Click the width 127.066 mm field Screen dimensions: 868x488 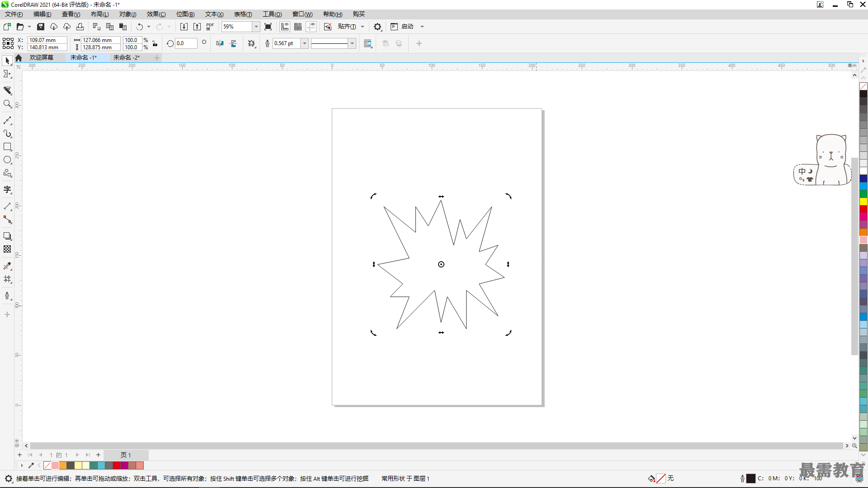point(100,40)
